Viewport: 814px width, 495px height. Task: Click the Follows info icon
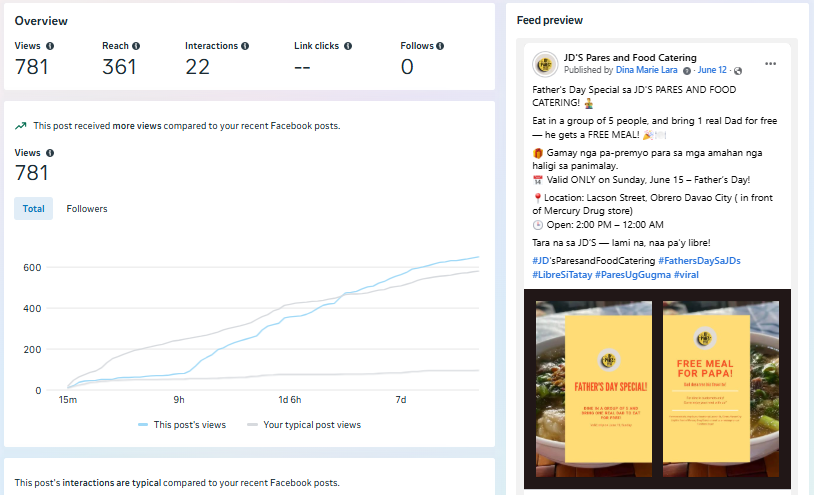tap(440, 46)
